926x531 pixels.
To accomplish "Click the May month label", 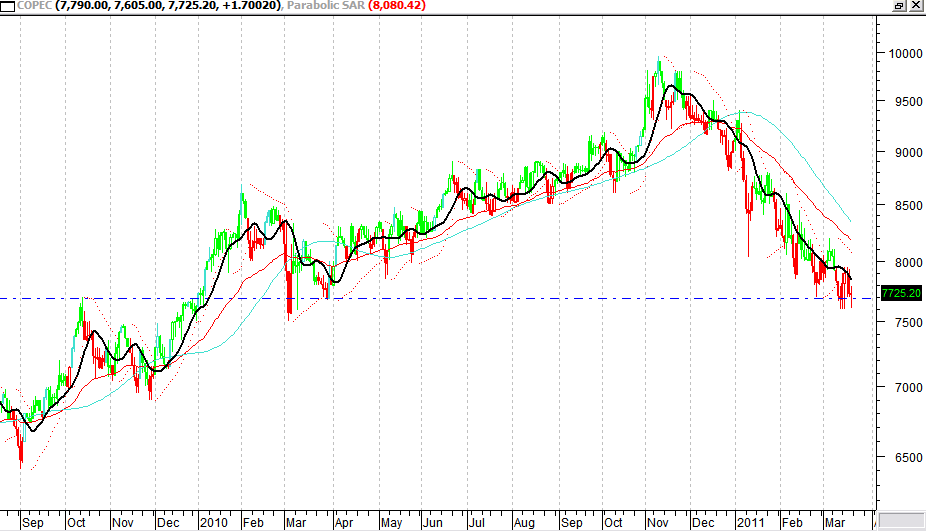I will coord(391,523).
